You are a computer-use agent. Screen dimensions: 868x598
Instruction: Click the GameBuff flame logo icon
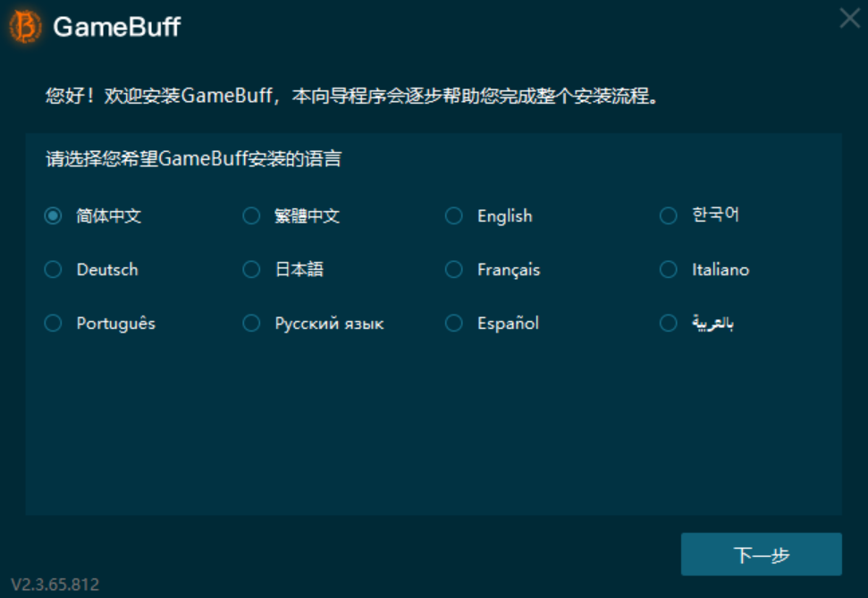tap(25, 26)
